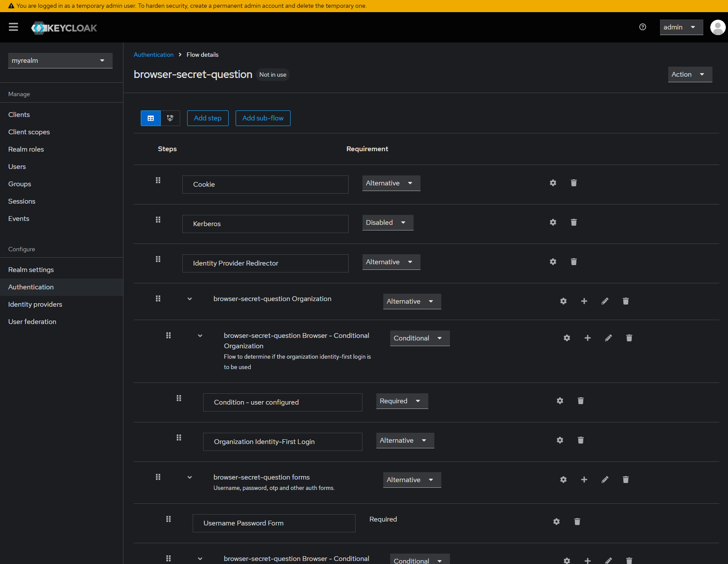The height and width of the screenshot is (564, 728).
Task: Delete the Cookie step
Action: click(574, 183)
